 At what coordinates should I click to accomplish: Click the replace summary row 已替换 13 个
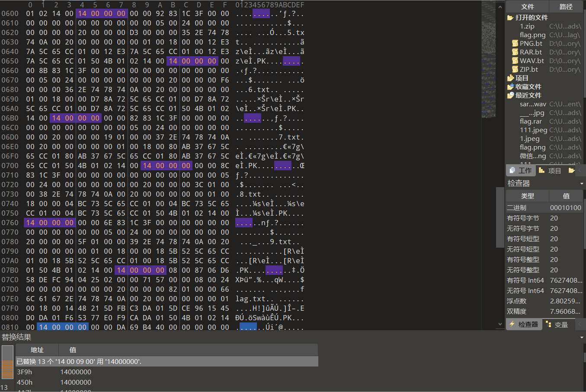click(x=167, y=361)
